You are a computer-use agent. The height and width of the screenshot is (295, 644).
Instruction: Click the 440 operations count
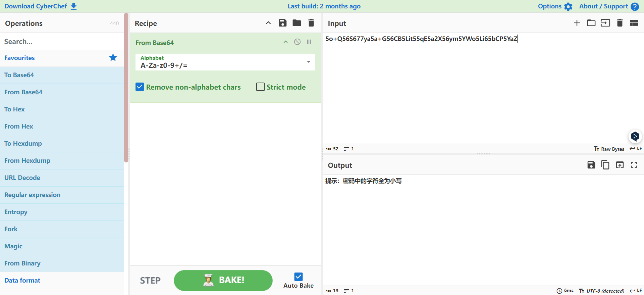point(114,23)
